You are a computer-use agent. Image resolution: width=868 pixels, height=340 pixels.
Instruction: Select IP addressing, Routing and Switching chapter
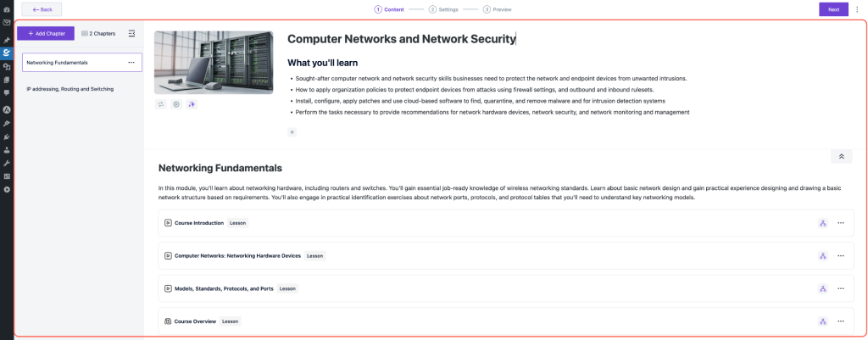[70, 89]
